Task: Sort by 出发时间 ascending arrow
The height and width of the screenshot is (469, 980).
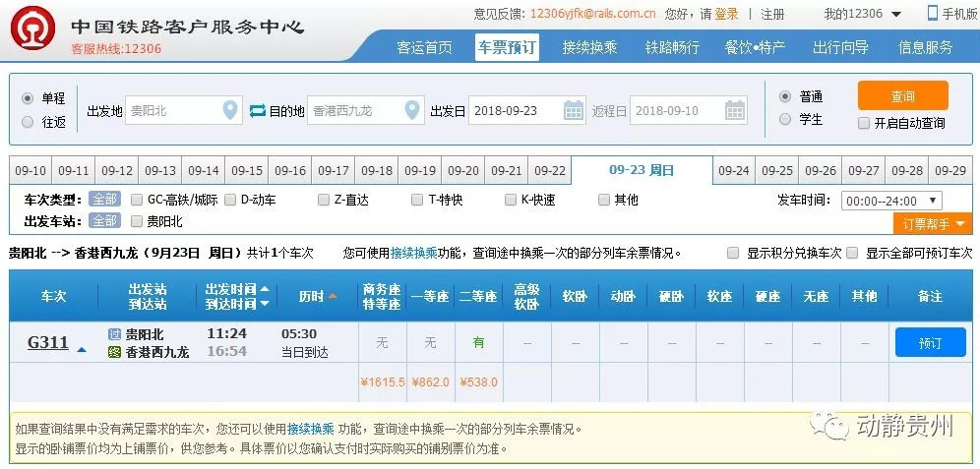Action: tap(265, 290)
